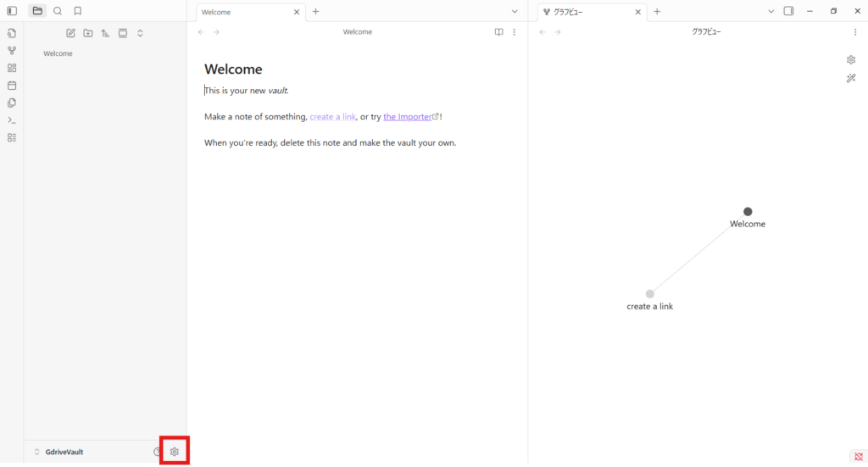Open the calendar daily note ribbon icon

pos(12,85)
